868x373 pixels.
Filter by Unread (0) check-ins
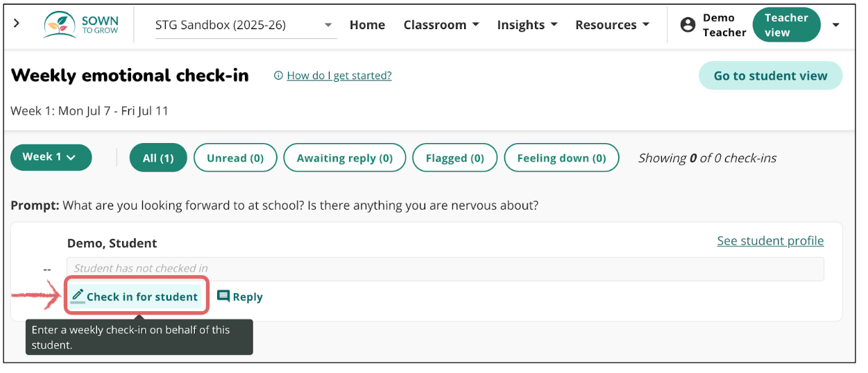coord(235,158)
